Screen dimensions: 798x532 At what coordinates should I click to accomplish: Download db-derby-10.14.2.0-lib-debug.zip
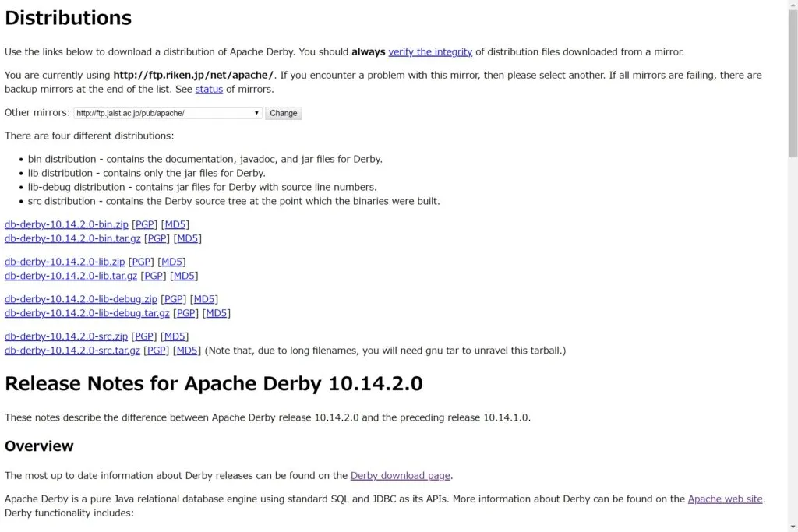[x=81, y=299]
